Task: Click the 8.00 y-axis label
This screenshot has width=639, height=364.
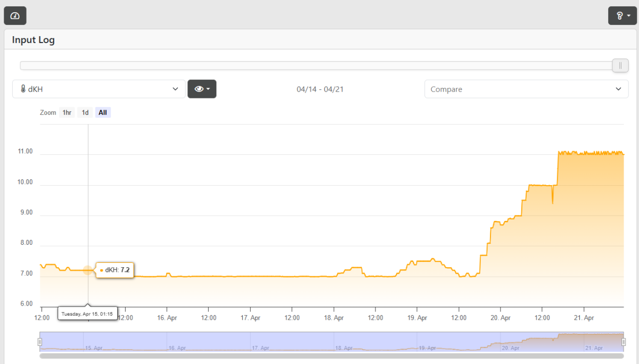Action: coord(26,243)
